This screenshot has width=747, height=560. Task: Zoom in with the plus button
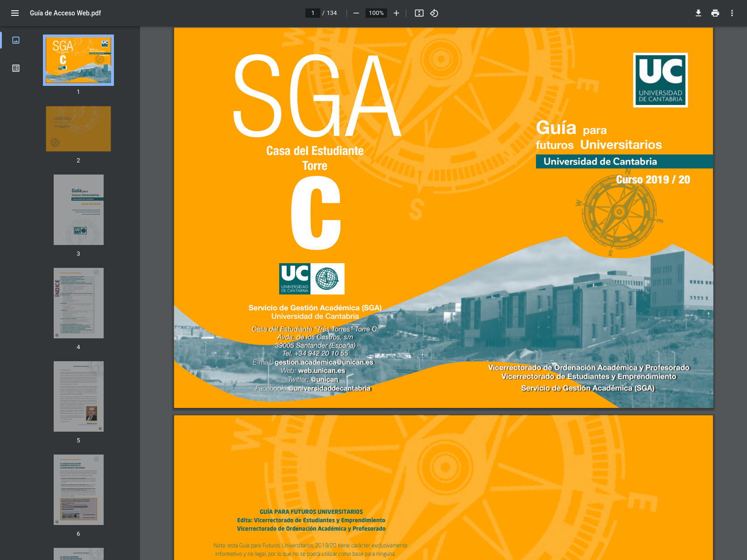click(396, 13)
